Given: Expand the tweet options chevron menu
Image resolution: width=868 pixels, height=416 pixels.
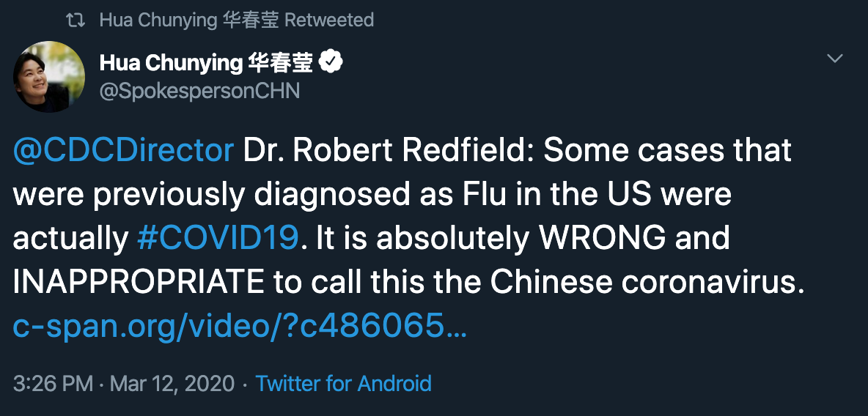Looking at the screenshot, I should point(835,59).
